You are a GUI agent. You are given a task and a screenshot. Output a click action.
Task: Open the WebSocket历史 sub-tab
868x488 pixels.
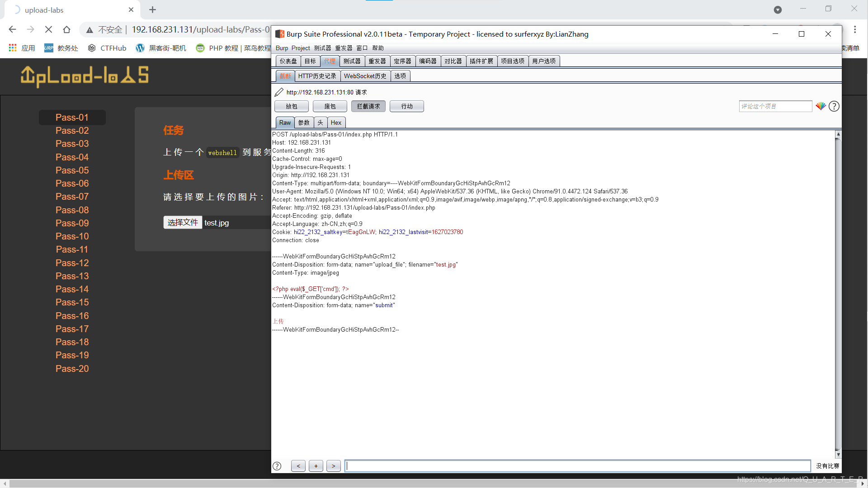tap(365, 76)
